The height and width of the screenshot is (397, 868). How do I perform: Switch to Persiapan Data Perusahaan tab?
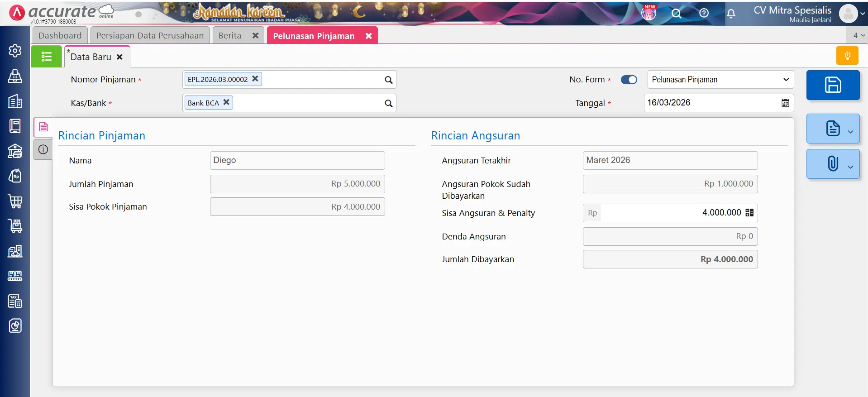[150, 35]
